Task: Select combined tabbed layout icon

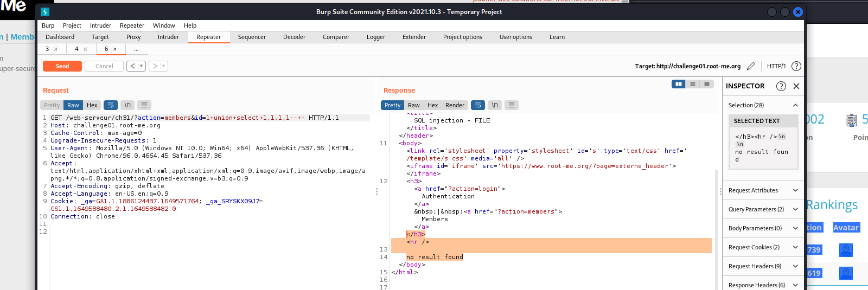Action: pos(707,84)
